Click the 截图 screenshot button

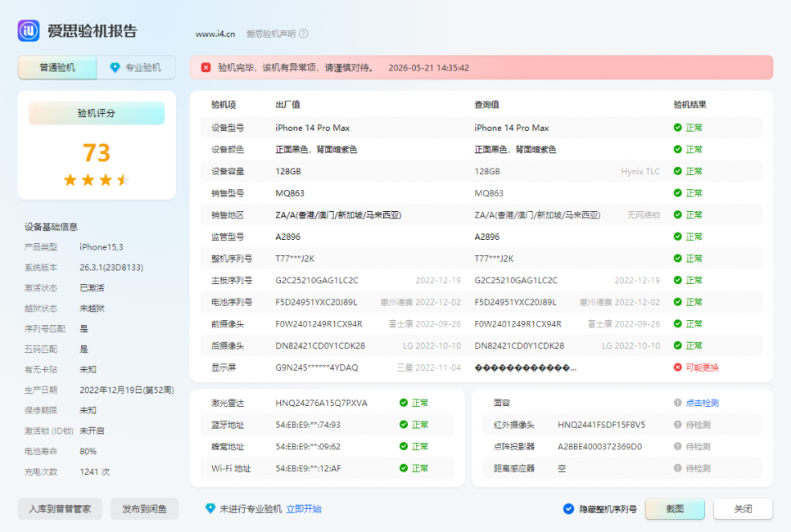pyautogui.click(x=675, y=509)
